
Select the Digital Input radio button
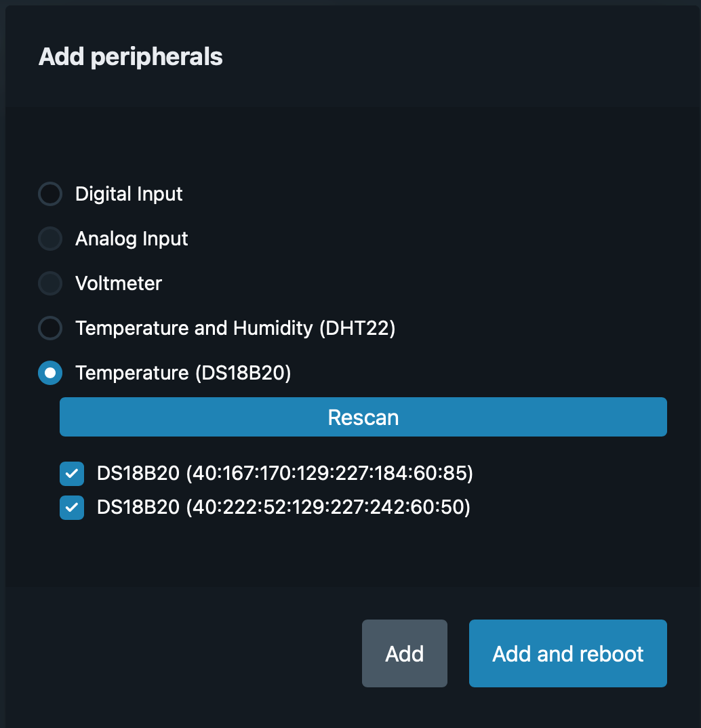pyautogui.click(x=50, y=194)
